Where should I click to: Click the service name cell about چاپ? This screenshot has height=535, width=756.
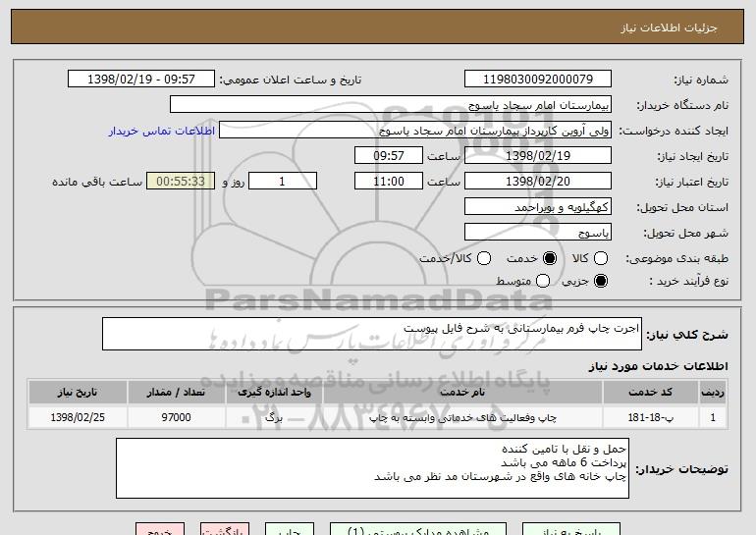pyautogui.click(x=462, y=417)
